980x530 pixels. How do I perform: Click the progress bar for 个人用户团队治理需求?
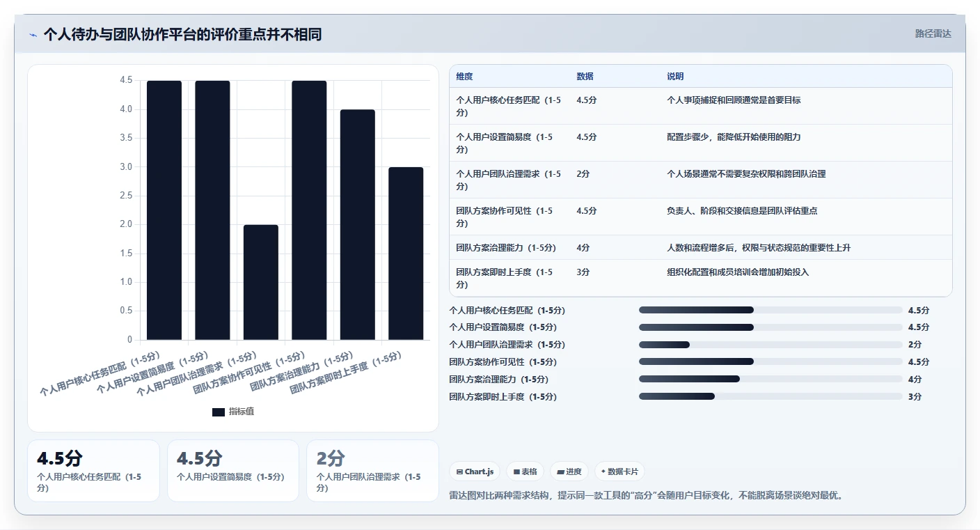point(770,345)
